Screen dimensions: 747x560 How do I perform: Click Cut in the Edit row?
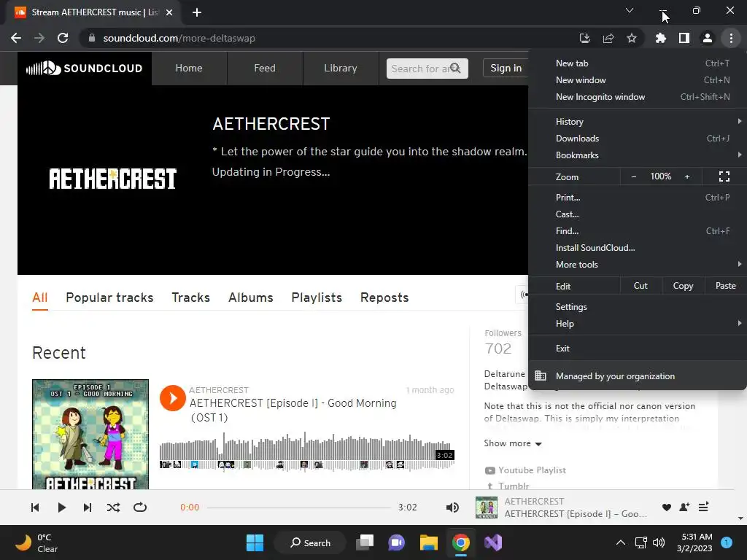click(640, 286)
